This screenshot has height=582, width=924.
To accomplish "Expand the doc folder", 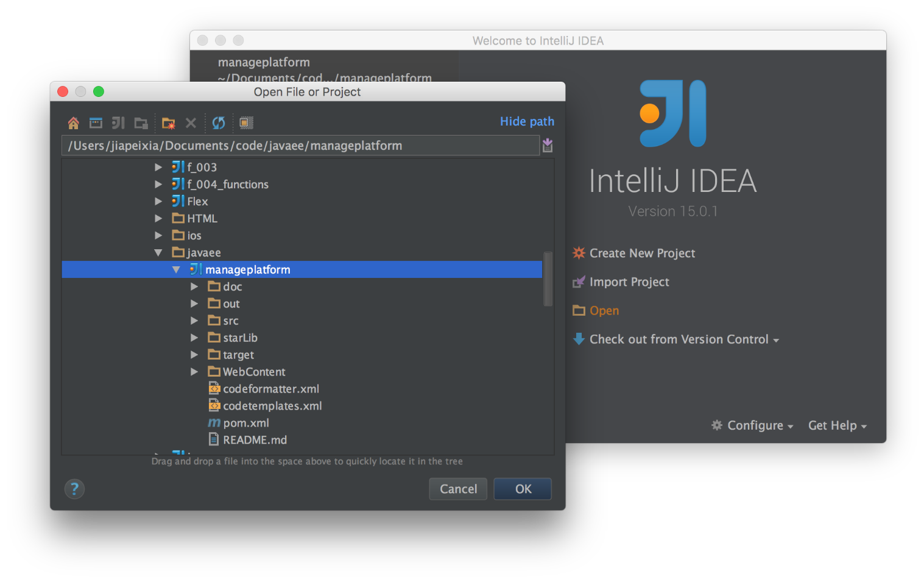I will (194, 286).
